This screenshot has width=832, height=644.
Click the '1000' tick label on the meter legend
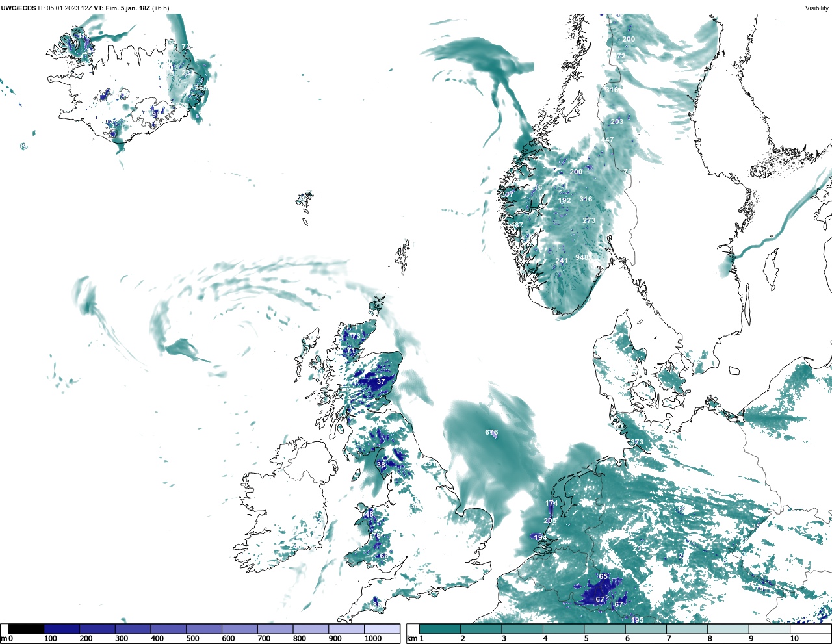tap(373, 639)
